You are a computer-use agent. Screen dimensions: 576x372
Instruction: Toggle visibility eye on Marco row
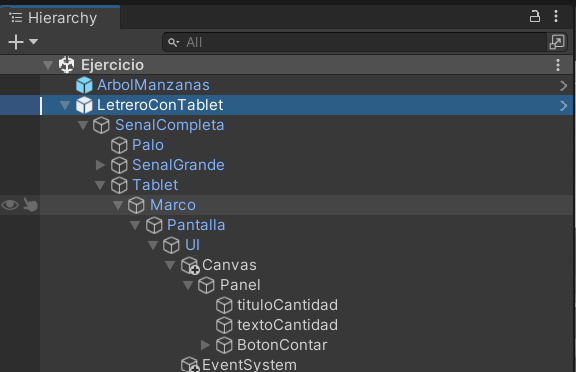pos(10,205)
